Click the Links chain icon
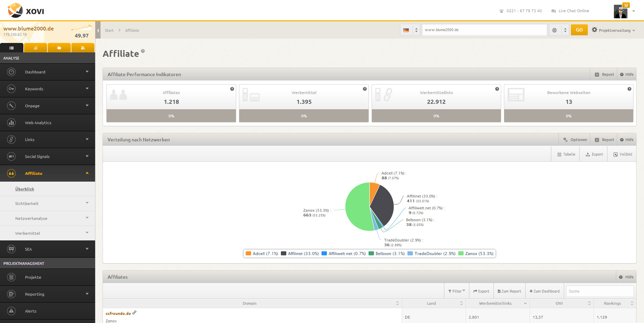The width and height of the screenshot is (644, 323). 12,140
